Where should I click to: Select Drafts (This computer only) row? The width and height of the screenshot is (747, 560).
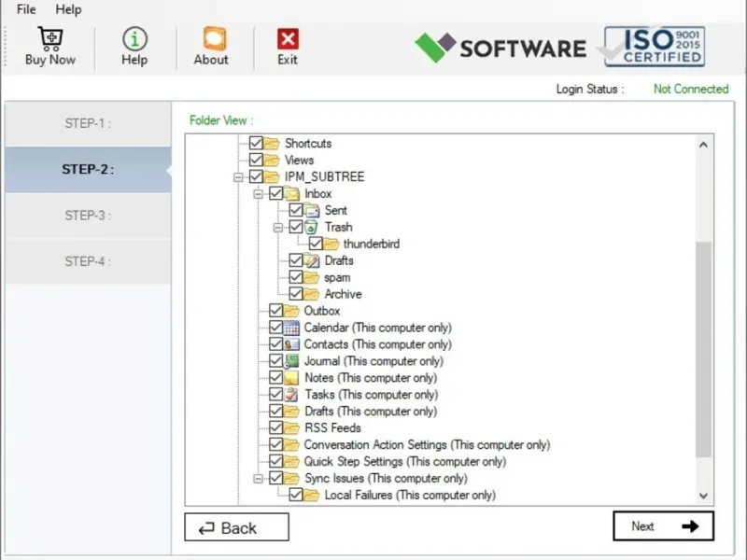pyautogui.click(x=371, y=411)
